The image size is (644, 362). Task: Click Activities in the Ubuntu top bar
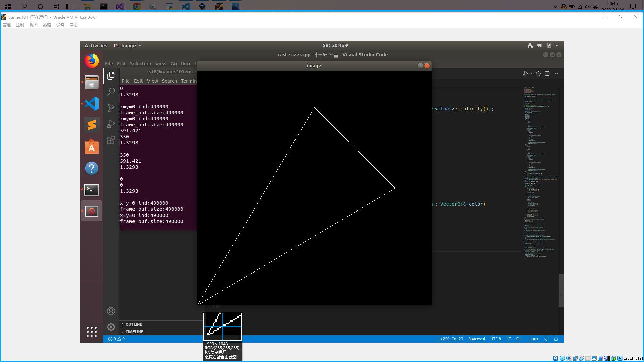96,46
